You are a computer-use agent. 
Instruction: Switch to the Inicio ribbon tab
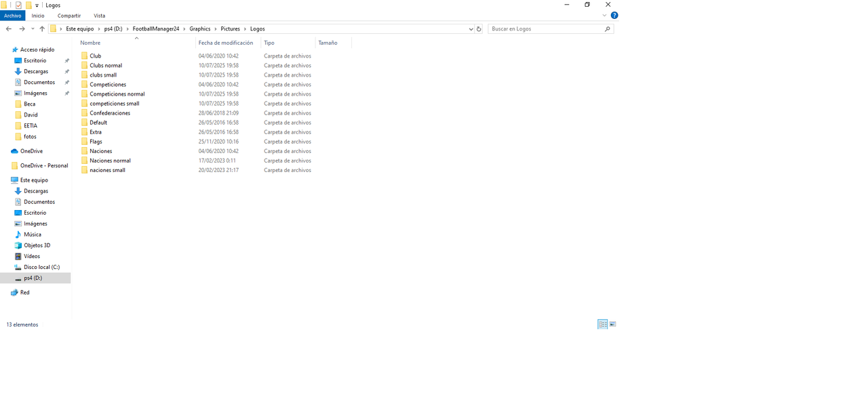(38, 16)
